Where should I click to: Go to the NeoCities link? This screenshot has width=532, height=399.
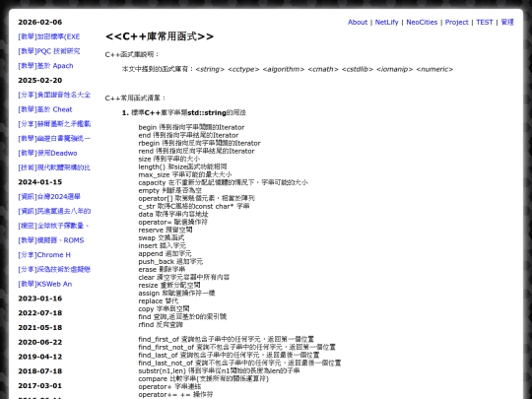coord(422,22)
